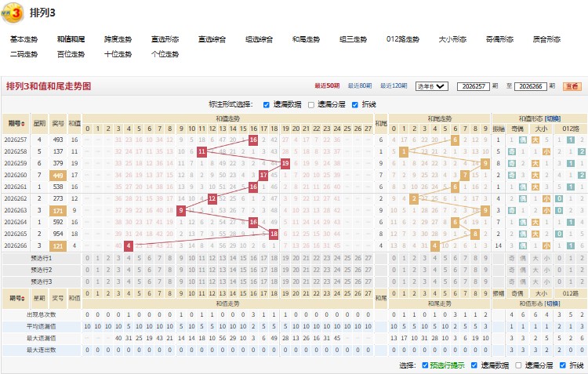Click the 切换 link in bottom 和值形态 header
Image resolution: width=588 pixels, height=374 pixels.
click(553, 303)
